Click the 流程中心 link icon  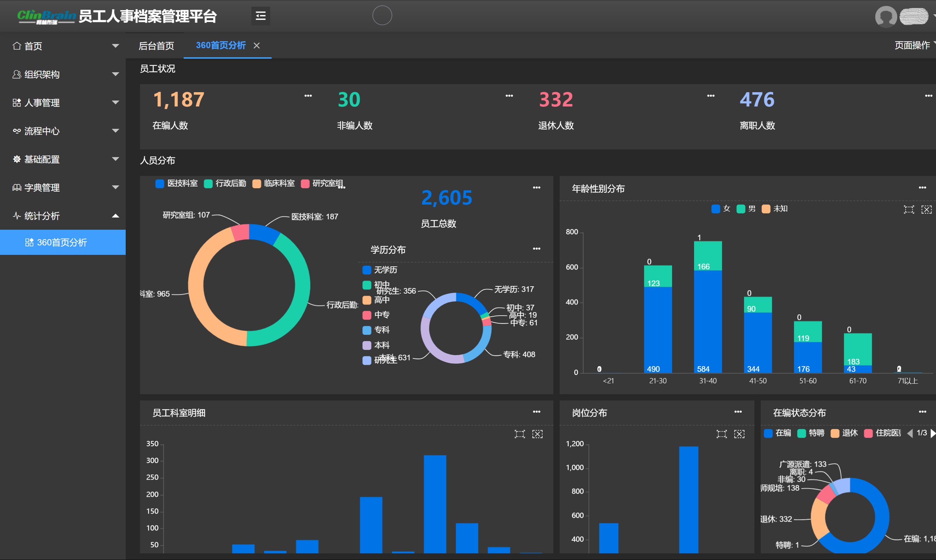(x=17, y=131)
